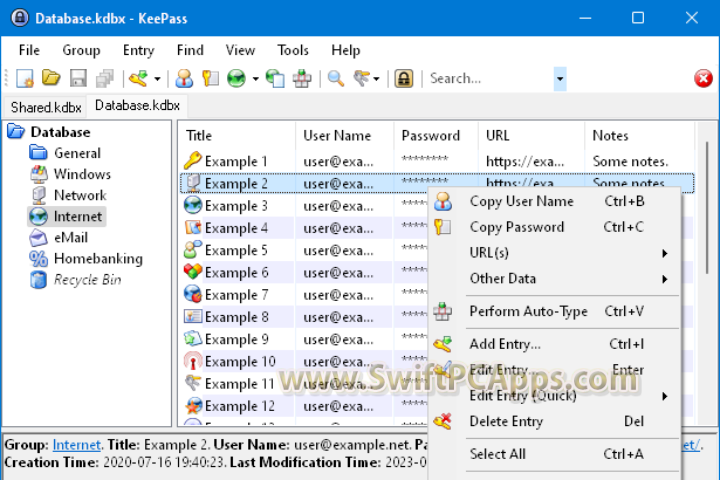The width and height of the screenshot is (720, 480).
Task: Open the search box dropdown arrow
Action: (560, 79)
